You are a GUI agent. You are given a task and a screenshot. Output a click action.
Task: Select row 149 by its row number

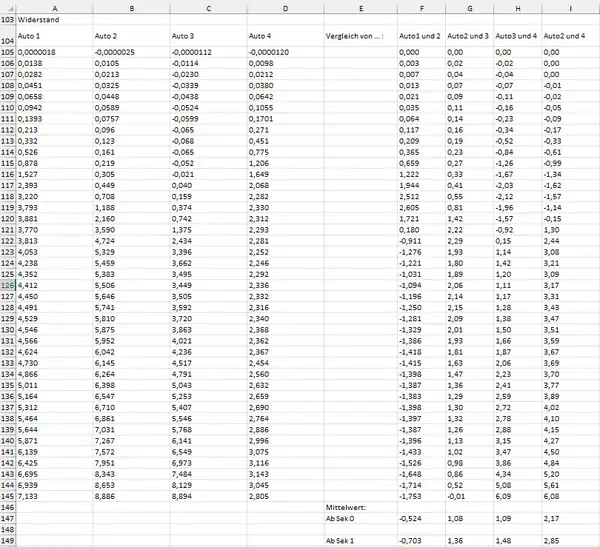pyautogui.click(x=7, y=541)
